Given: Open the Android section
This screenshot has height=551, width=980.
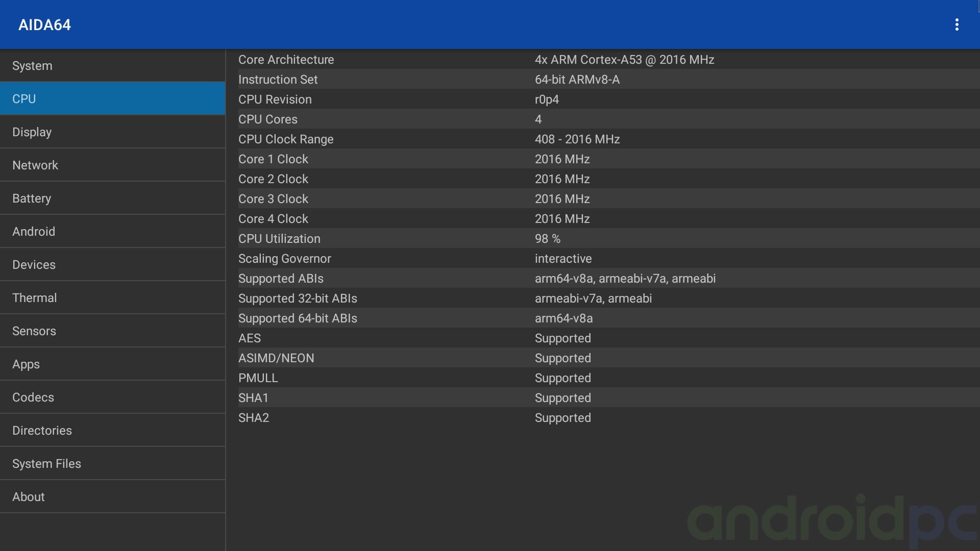Looking at the screenshot, I should 112,232.
